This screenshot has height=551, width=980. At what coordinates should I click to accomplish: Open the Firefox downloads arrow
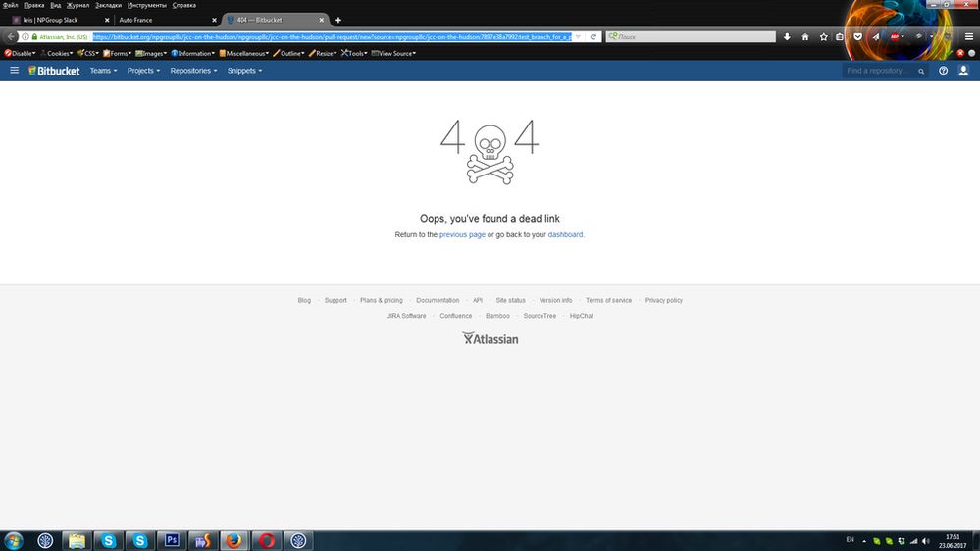(787, 37)
